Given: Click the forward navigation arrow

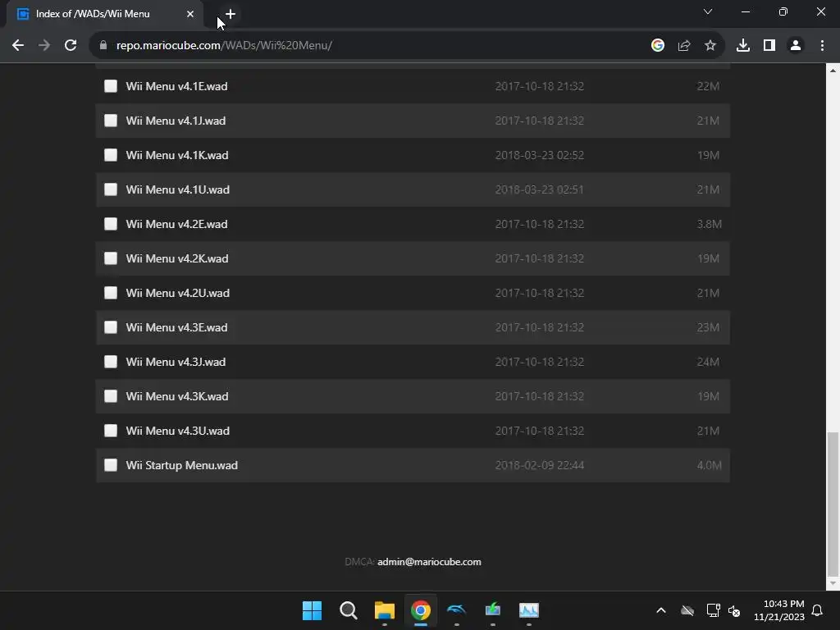Looking at the screenshot, I should (44, 46).
